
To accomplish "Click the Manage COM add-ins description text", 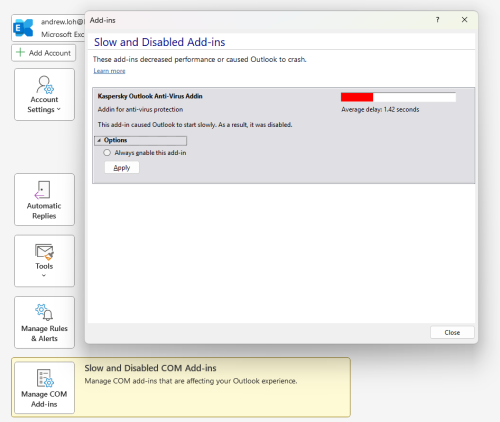I will click(191, 381).
